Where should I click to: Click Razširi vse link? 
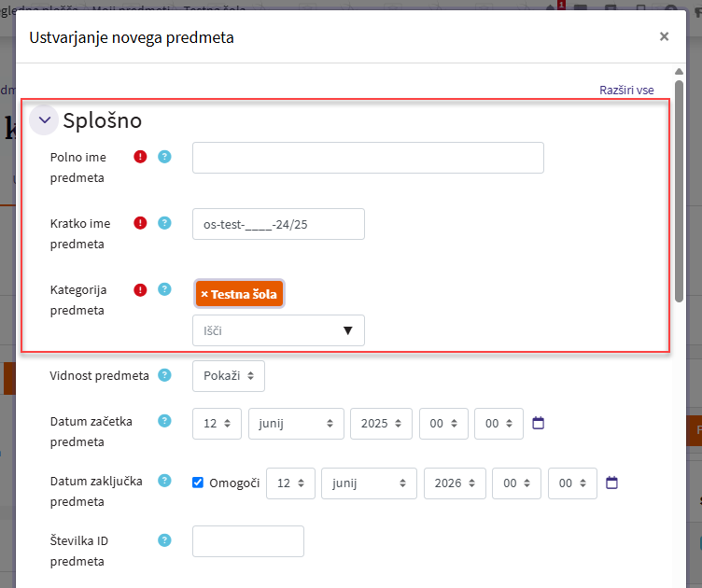tap(626, 90)
